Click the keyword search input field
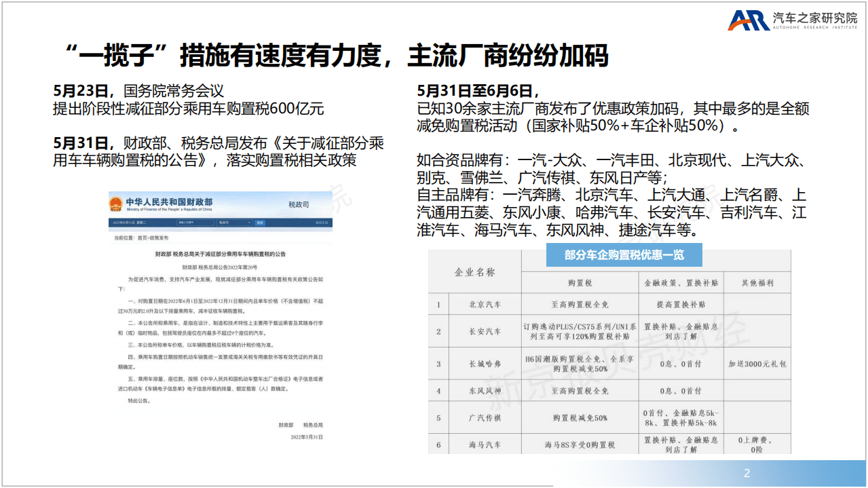This screenshot has width=868, height=488. pos(196,222)
